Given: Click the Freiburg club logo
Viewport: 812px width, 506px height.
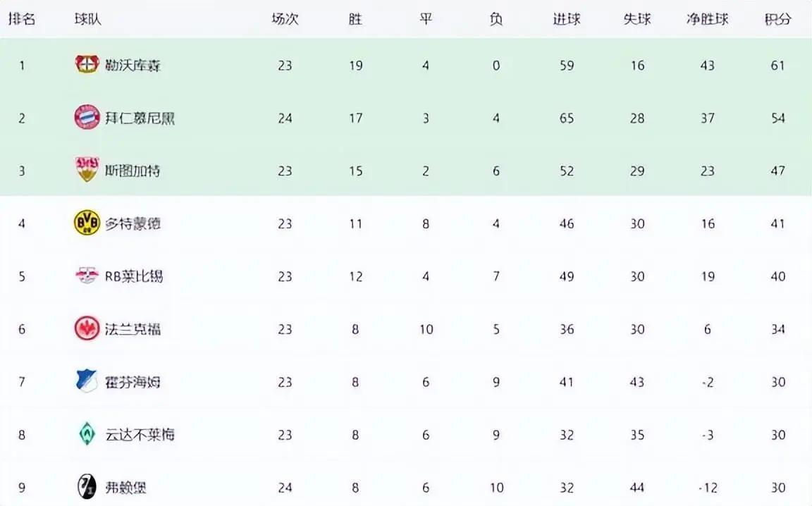Looking at the screenshot, I should (87, 487).
